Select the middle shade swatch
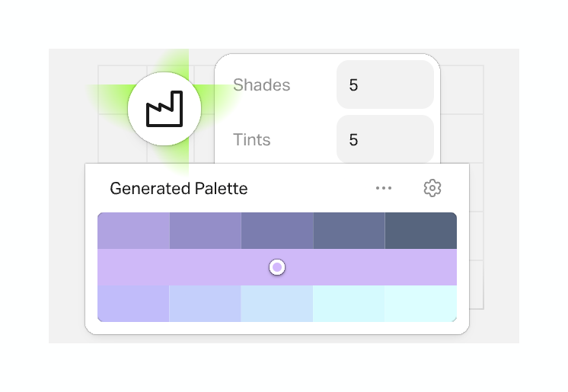568x392 pixels. click(277, 231)
